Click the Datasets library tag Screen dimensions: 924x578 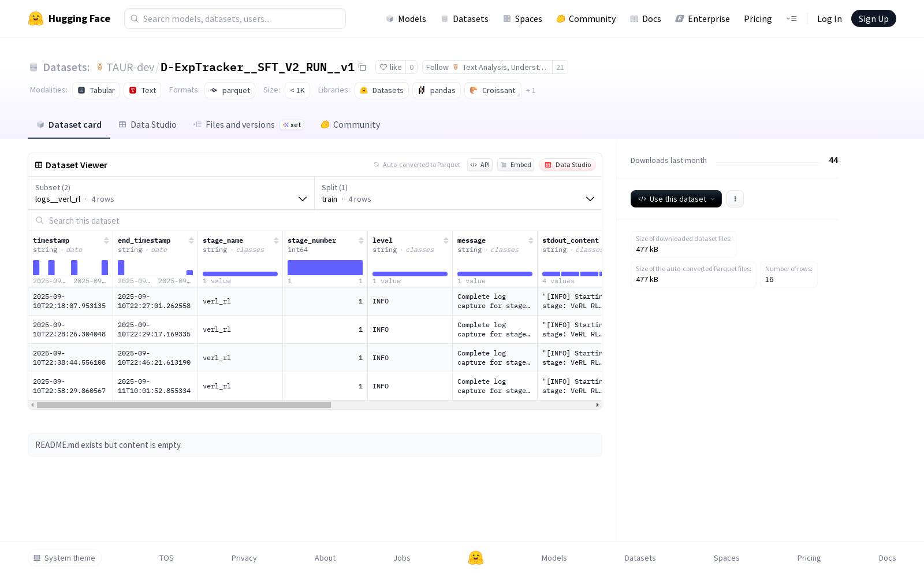click(x=382, y=90)
